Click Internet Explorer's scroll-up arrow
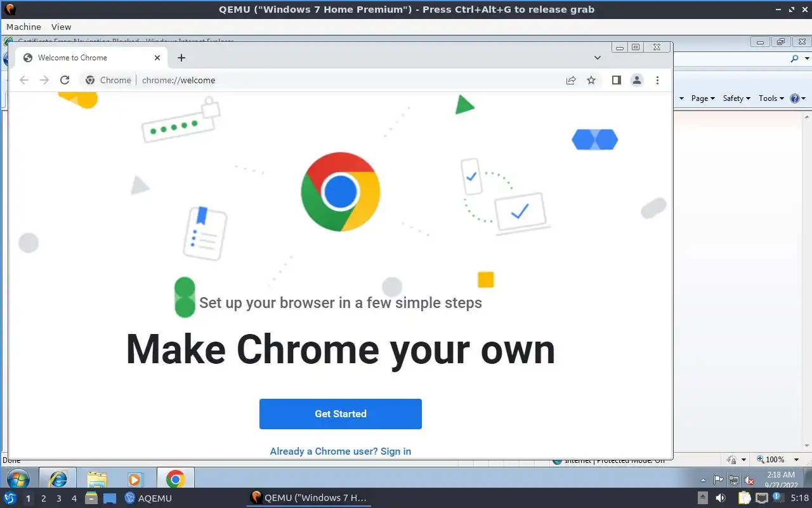 pos(807,117)
